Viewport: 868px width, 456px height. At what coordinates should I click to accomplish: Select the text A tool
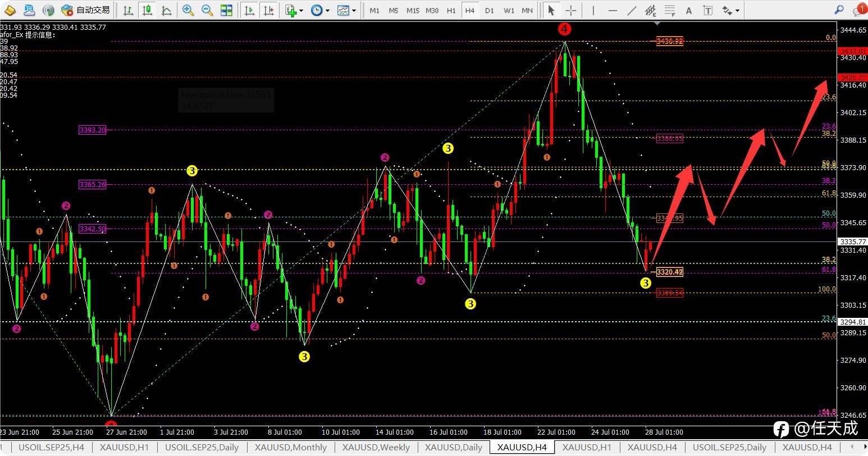click(689, 10)
